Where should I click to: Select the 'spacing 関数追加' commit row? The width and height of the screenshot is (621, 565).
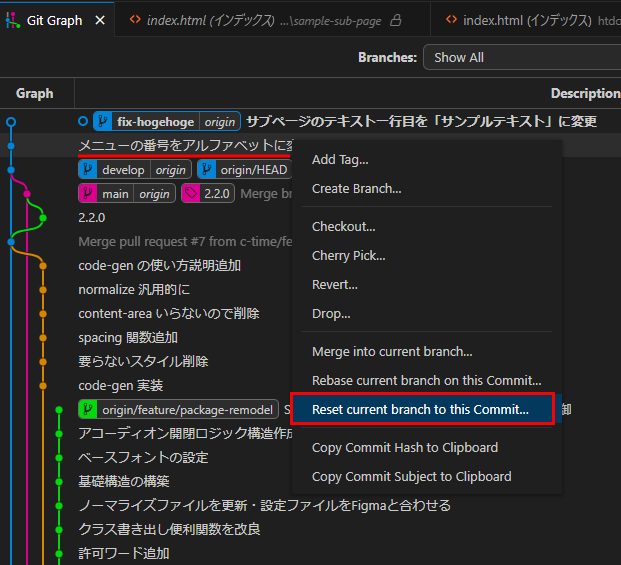[x=128, y=337]
